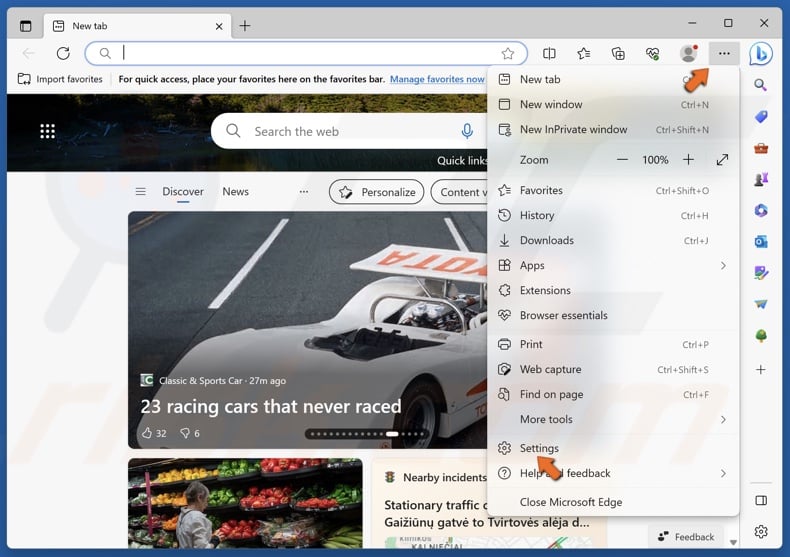Decrease zoom with minus button
The height and width of the screenshot is (557, 790).
[x=622, y=160]
